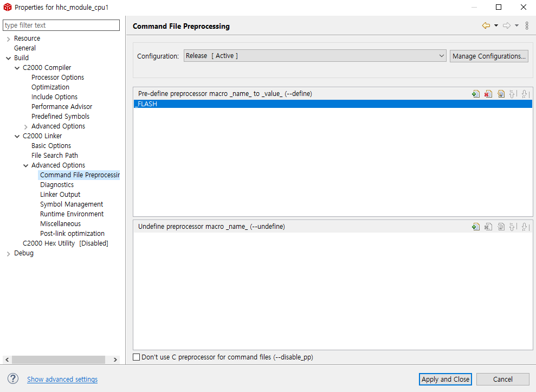Open Linker Output page
Viewport: 536px width, 392px height.
[x=60, y=194]
